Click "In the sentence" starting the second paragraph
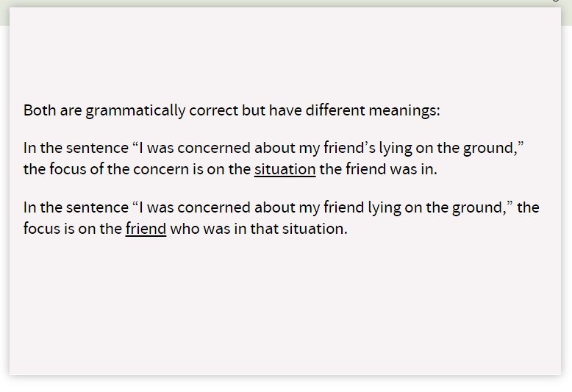Image resolution: width=572 pixels, height=392 pixels. click(x=76, y=148)
